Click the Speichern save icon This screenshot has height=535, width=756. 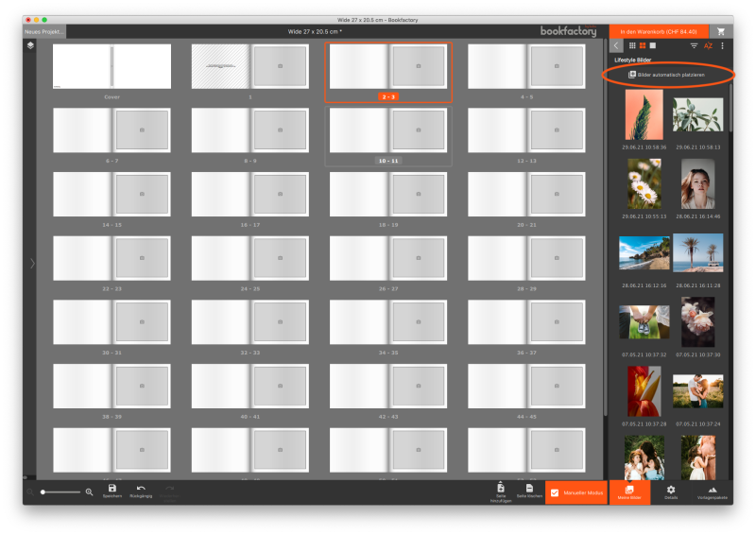pos(112,490)
